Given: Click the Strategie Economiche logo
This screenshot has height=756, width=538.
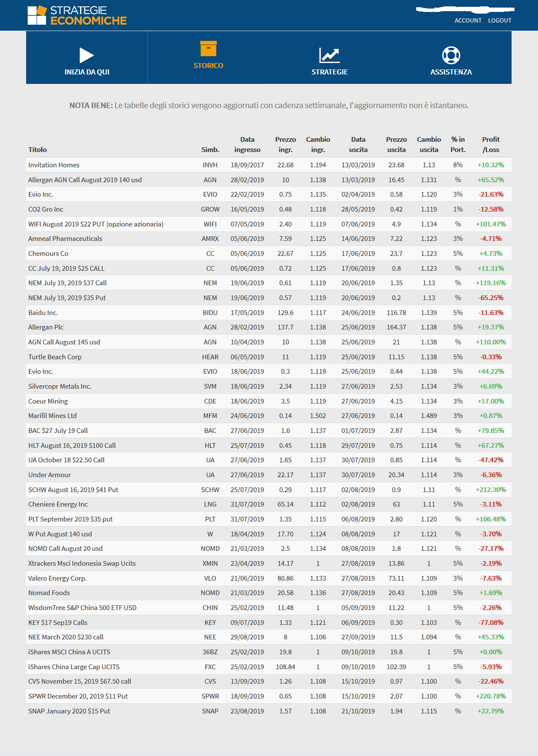Looking at the screenshot, I should [x=77, y=15].
